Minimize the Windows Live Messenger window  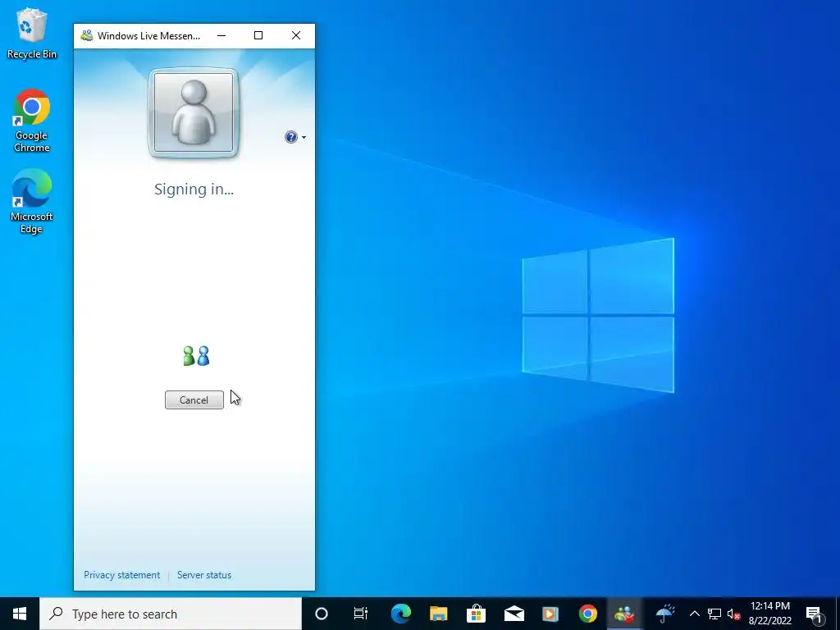coord(221,35)
